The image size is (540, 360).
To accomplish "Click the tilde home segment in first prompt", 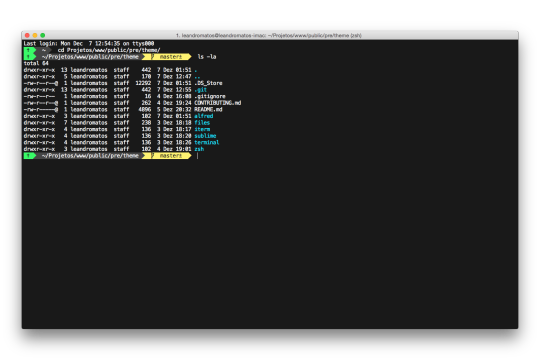I will 44,50.
